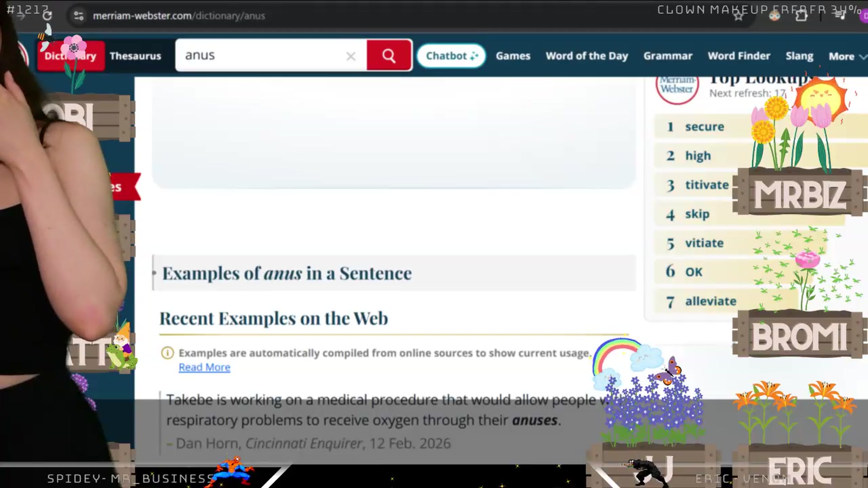Go to Word of the Day

pyautogui.click(x=587, y=56)
